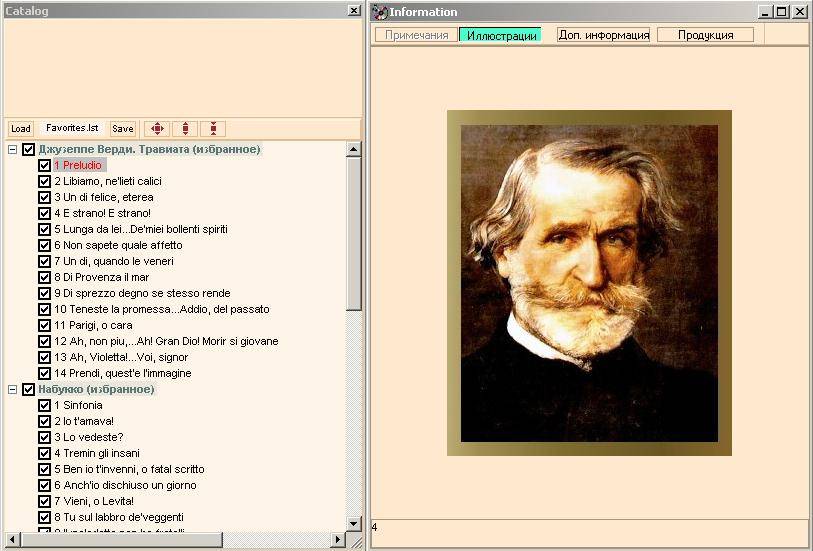Image resolution: width=813 pixels, height=551 pixels.
Task: Select Non sapete quale affetto
Action: (118, 245)
